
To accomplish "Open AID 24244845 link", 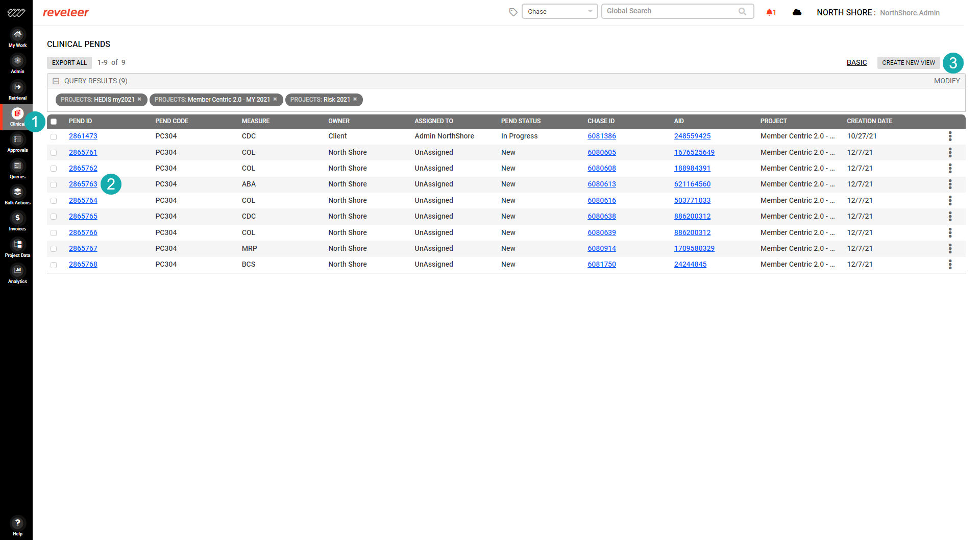I will [x=690, y=264].
